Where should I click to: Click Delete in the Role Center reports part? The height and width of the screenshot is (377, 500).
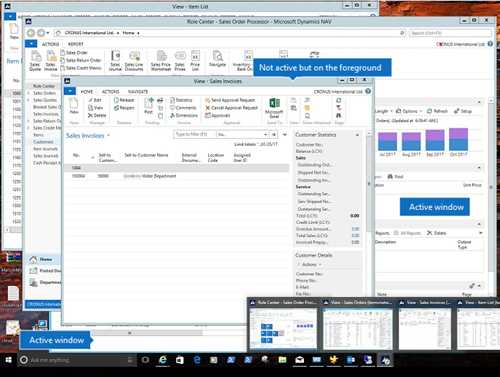click(x=437, y=233)
